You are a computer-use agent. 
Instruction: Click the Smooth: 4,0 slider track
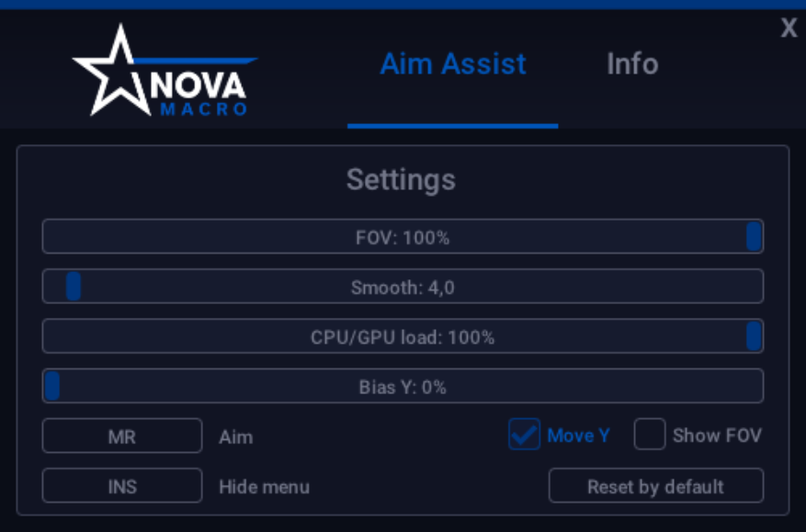(403, 286)
